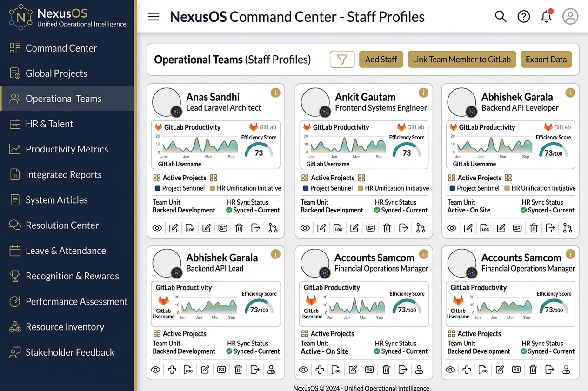Screen dimensions: 588x391
Task: Delete Ankit Gautam's profile with the trash icon
Action: 387,228
